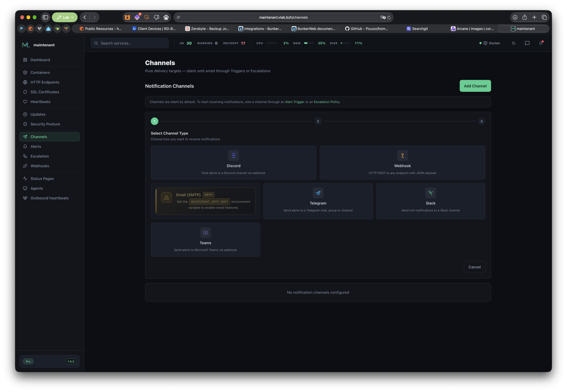
Task: Go to Containers in sidebar
Action: pos(49,73)
